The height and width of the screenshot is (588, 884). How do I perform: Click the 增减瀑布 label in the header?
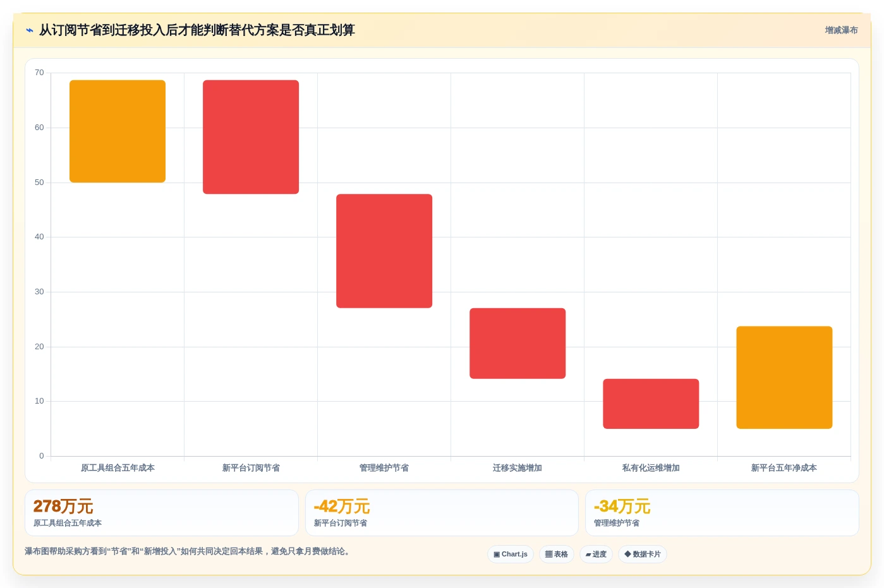tap(841, 30)
